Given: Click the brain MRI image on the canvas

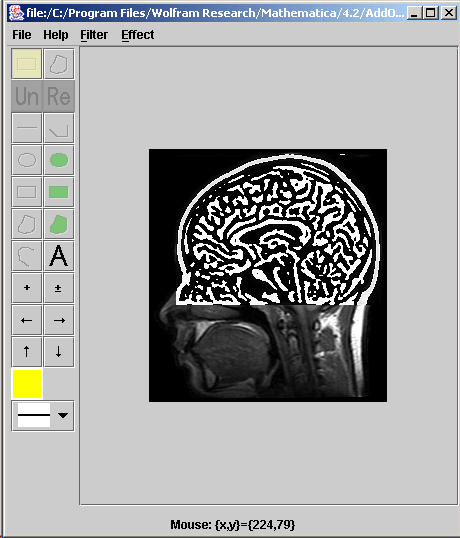Looking at the screenshot, I should [268, 275].
